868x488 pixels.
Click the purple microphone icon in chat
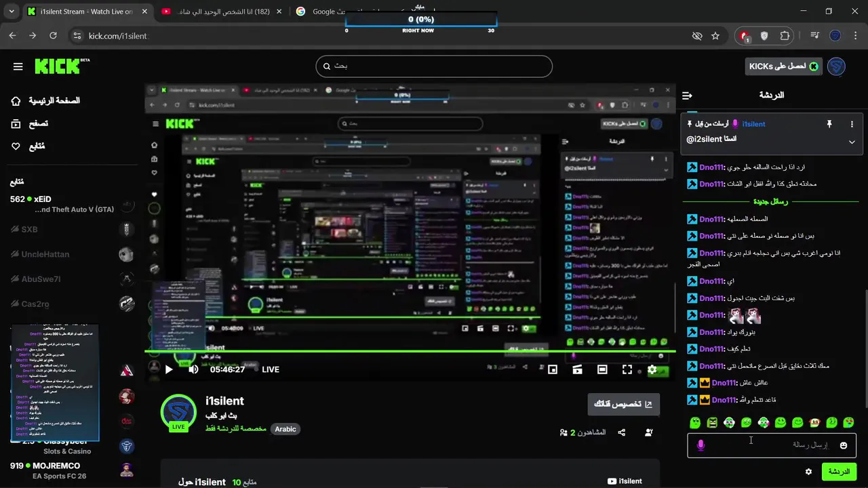click(701, 445)
